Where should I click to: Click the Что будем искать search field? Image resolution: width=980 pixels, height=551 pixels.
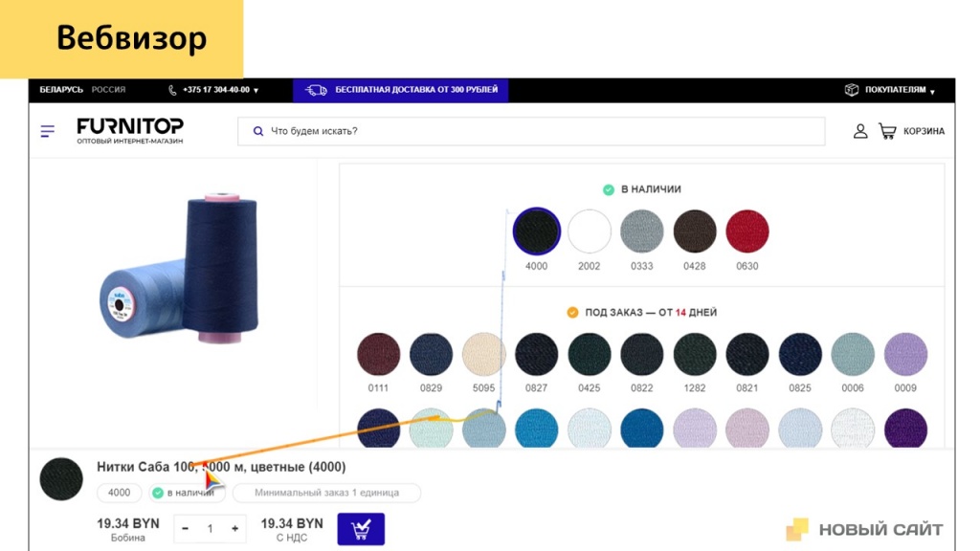tap(536, 131)
